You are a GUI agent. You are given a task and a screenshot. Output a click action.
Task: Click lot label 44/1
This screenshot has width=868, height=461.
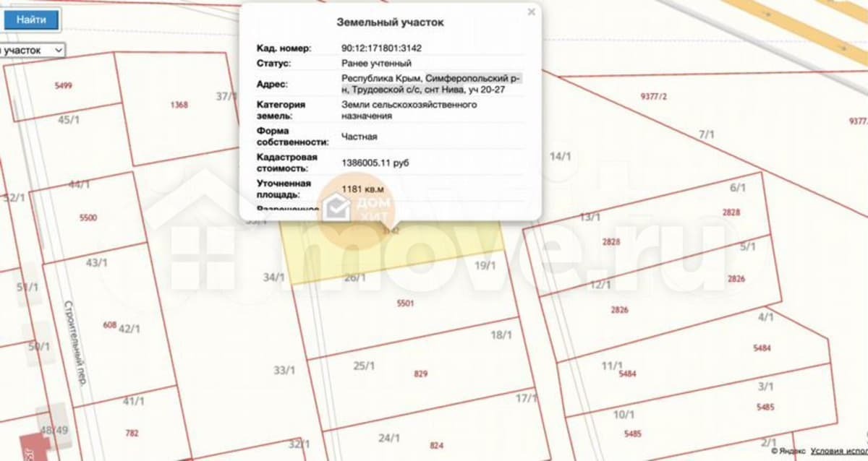pyautogui.click(x=79, y=184)
